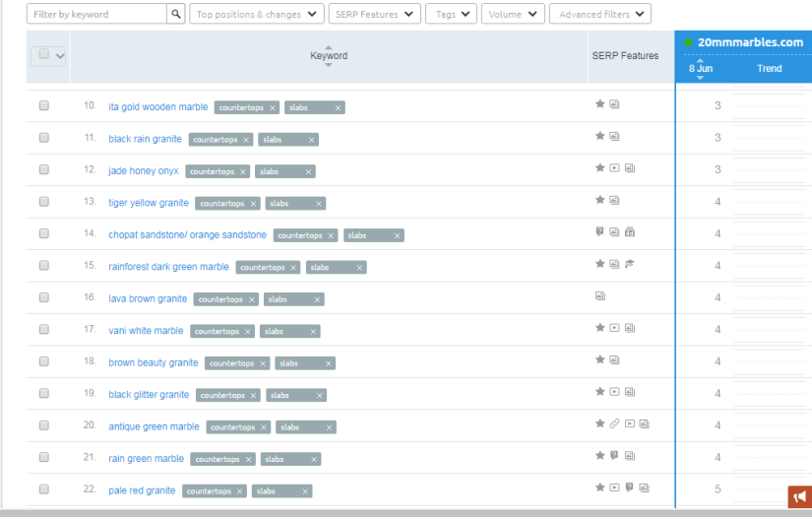Image resolution: width=812 pixels, height=517 pixels.
Task: Remove countertops tag from lava brown granite
Action: [x=252, y=300]
